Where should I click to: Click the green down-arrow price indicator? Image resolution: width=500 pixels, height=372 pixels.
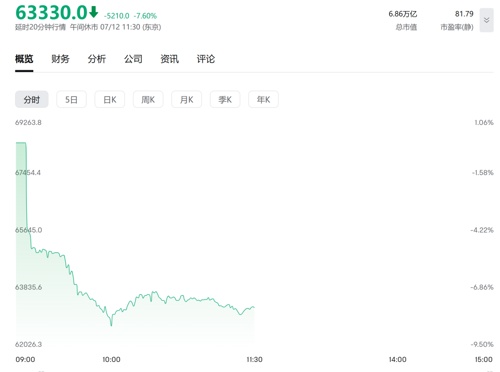point(94,12)
